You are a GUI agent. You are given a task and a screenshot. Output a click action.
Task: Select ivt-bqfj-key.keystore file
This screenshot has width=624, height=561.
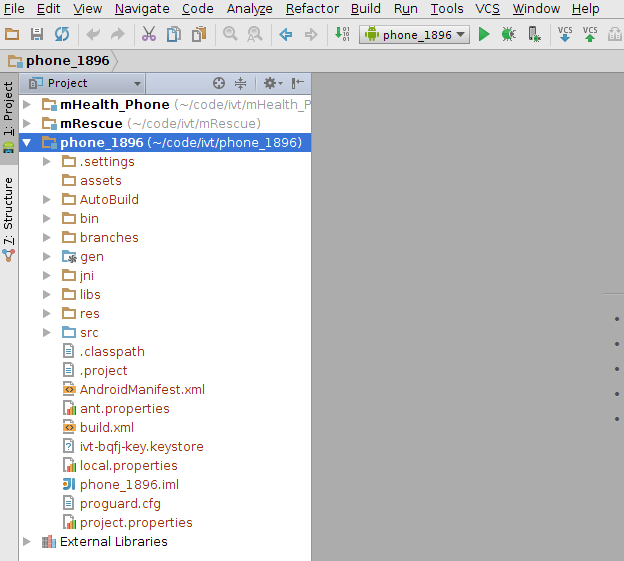pyautogui.click(x=142, y=447)
